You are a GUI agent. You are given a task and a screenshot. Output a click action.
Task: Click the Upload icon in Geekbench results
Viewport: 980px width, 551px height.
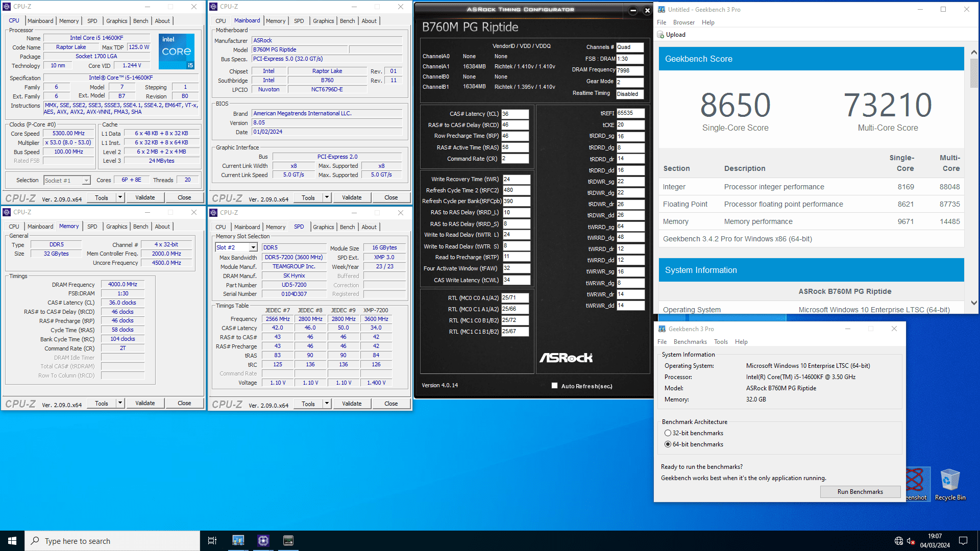point(660,35)
